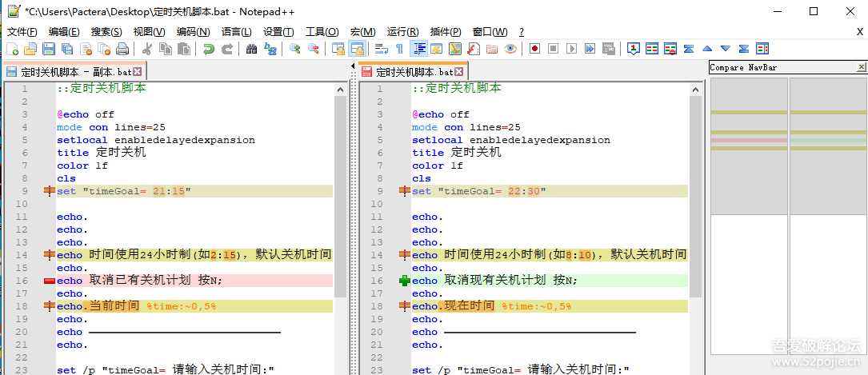Toggle word wrap toolbar icon
Screen dimensions: 868x375
pos(381,49)
